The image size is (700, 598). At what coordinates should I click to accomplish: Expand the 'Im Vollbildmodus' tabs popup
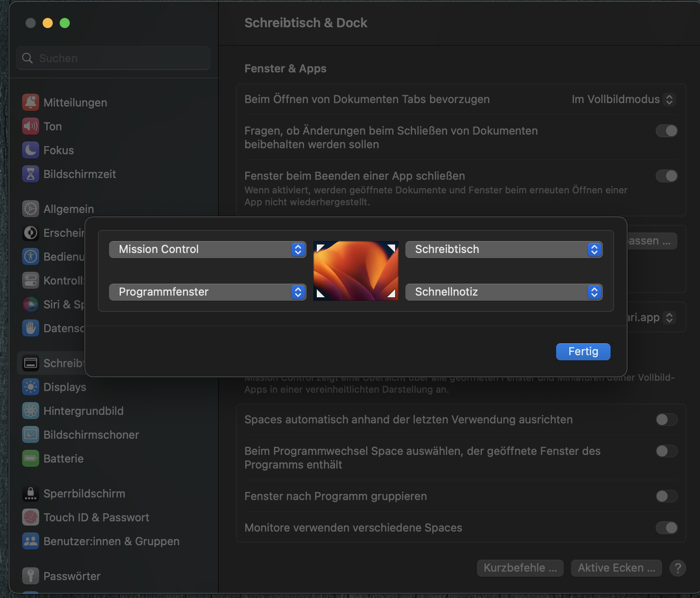[x=624, y=99]
